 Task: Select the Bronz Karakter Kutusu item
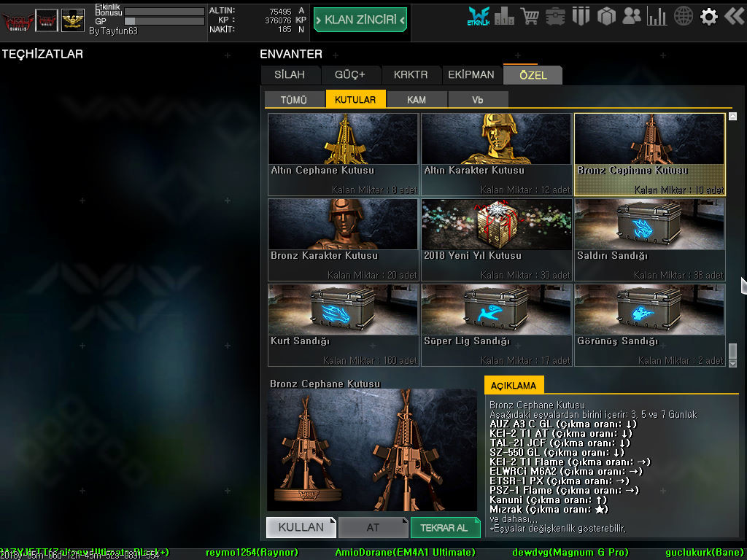click(x=343, y=239)
